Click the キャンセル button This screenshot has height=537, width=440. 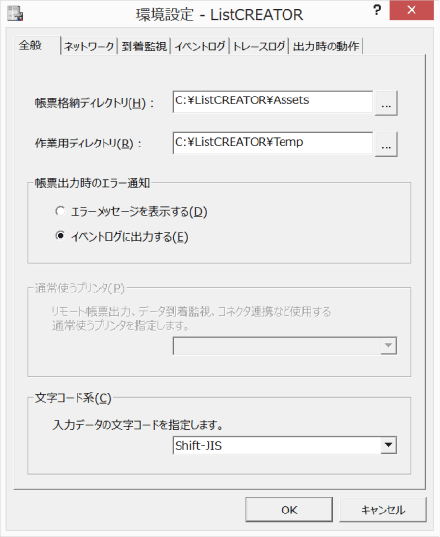click(x=383, y=510)
